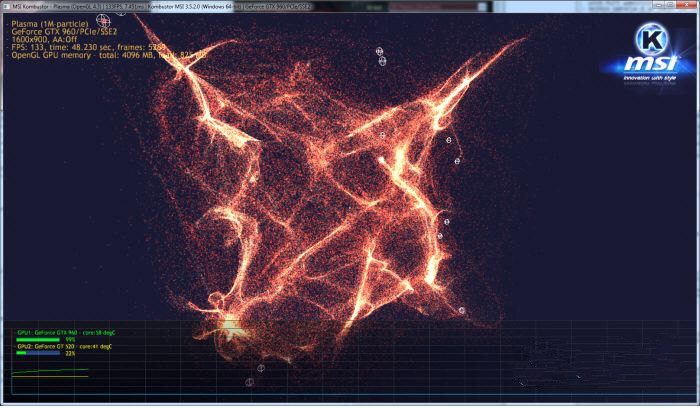Click the "GPU1: GeForce GTX 960" temperature label
This screenshot has width=700, height=408.
(x=66, y=333)
